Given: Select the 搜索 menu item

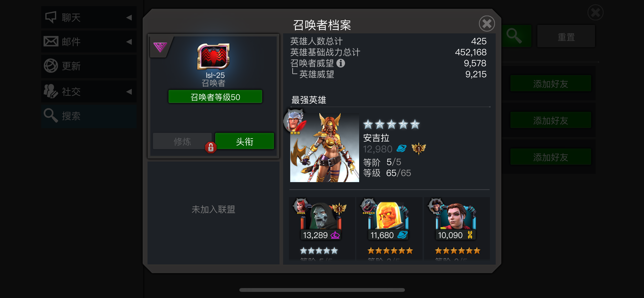Looking at the screenshot, I should tap(89, 116).
